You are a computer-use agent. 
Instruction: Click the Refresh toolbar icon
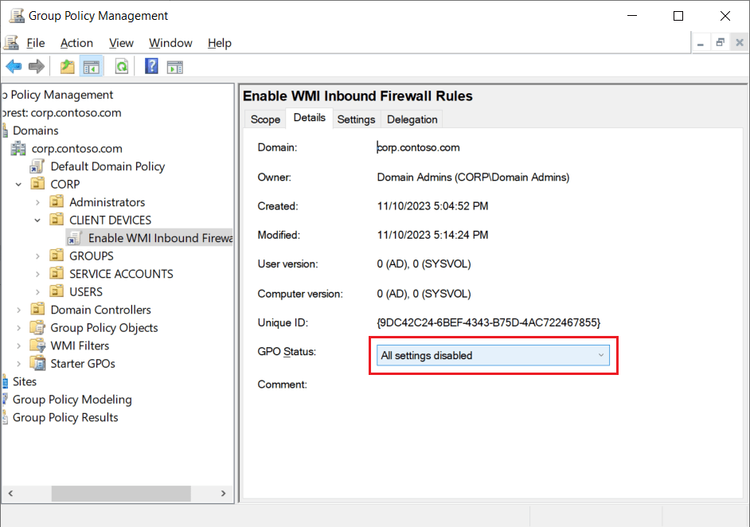[121, 66]
